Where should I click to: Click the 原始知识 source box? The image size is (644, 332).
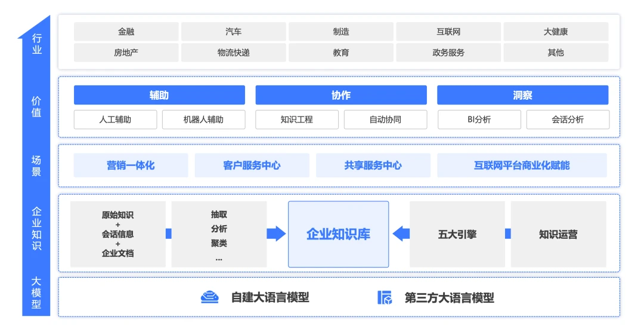click(x=118, y=234)
